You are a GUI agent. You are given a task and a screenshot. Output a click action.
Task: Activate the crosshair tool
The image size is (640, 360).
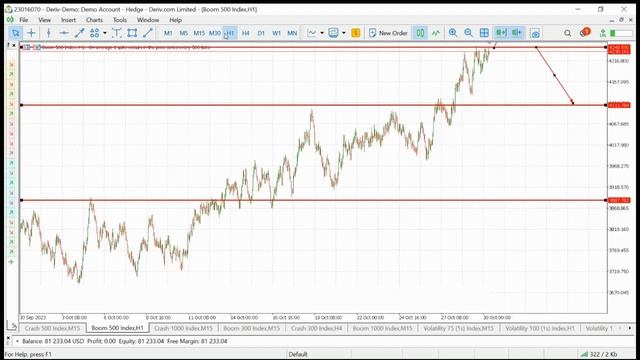coord(31,33)
